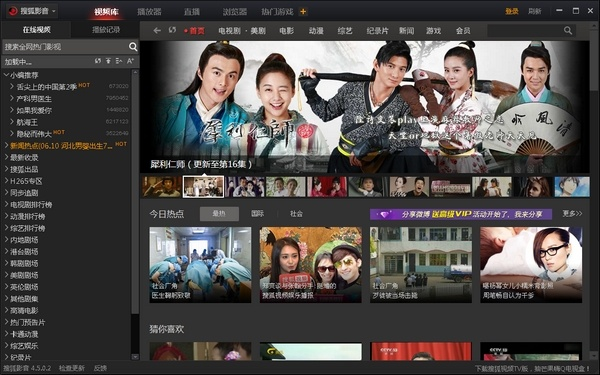Select the 最热 filter button
This screenshot has height=375, width=600.
(x=219, y=214)
